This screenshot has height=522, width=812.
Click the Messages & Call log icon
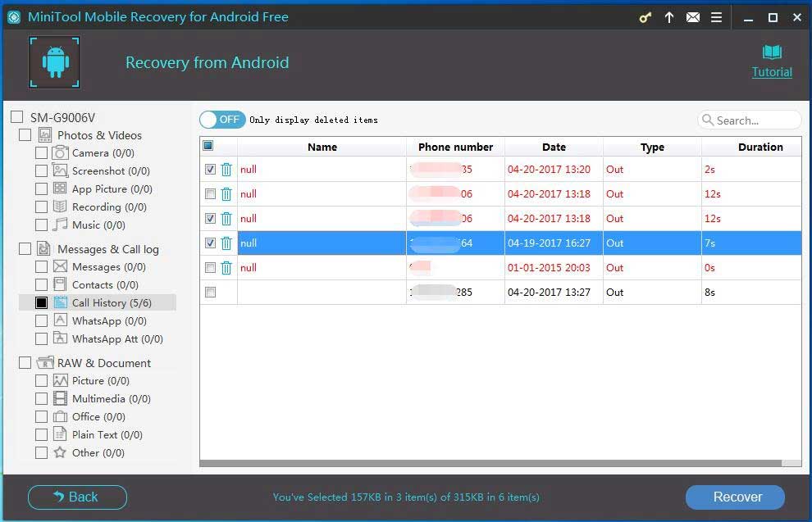pyautogui.click(x=44, y=249)
